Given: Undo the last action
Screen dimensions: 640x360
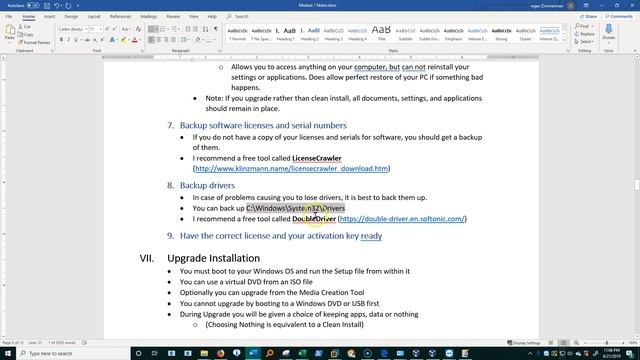Looking at the screenshot, I should tap(57, 6).
